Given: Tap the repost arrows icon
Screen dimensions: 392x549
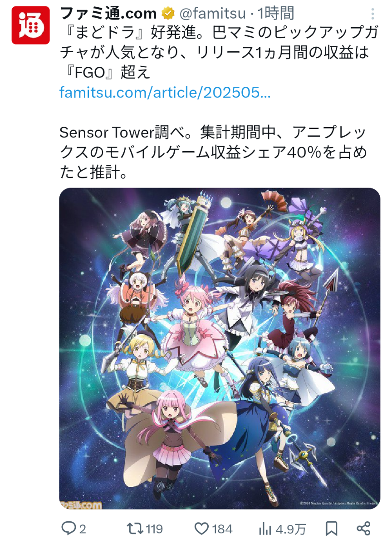Looking at the screenshot, I should pyautogui.click(x=135, y=528).
